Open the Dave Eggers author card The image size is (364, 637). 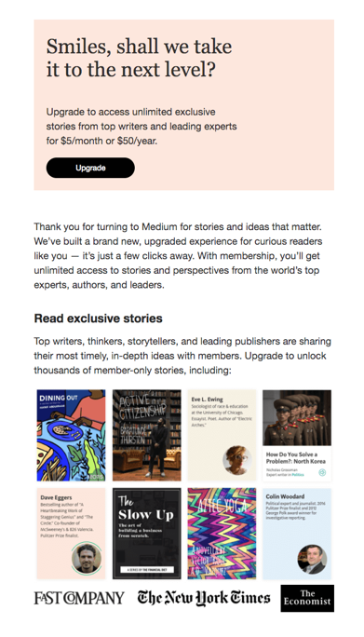coord(71,534)
